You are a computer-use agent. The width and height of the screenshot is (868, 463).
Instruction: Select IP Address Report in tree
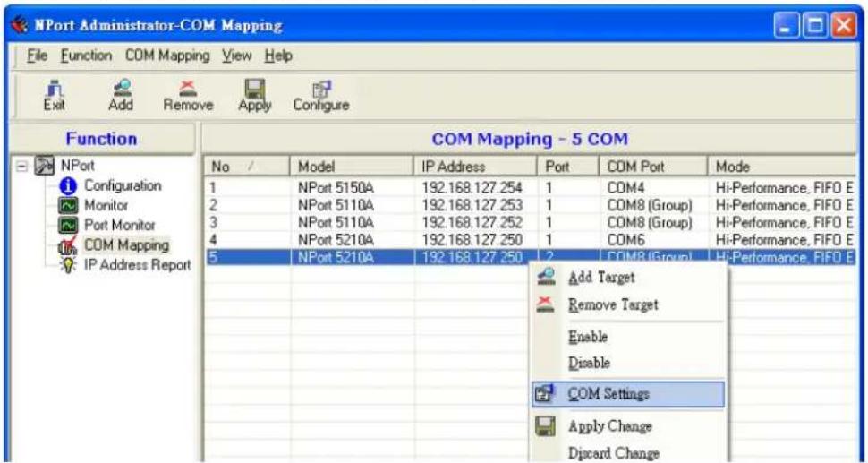[137, 265]
